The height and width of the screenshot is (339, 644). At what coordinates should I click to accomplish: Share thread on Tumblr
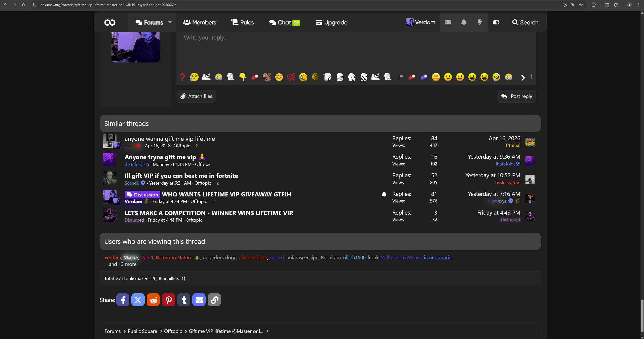tap(184, 300)
